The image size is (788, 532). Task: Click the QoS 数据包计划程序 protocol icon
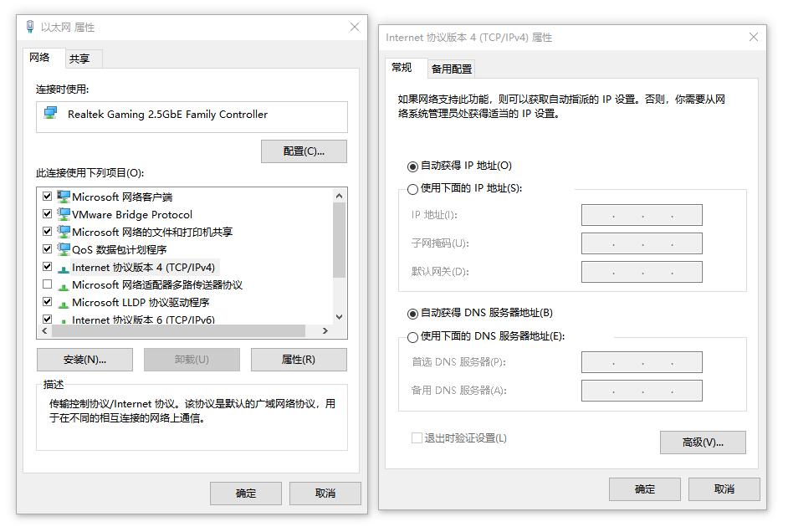click(x=62, y=249)
